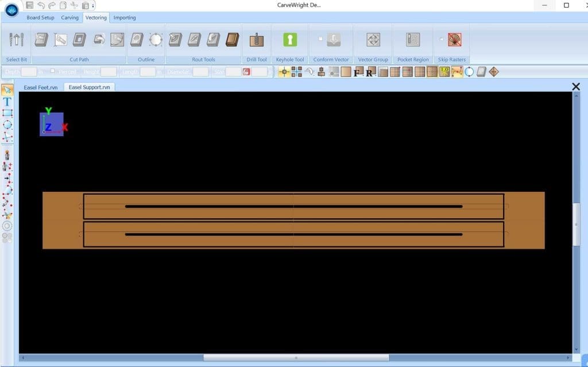Open the CarveWright application menu orb
This screenshot has width=588, height=367.
point(11,10)
